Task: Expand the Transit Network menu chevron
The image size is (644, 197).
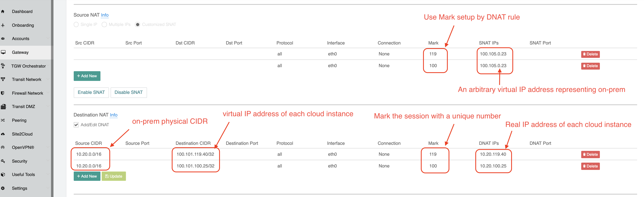Action: click(48, 79)
